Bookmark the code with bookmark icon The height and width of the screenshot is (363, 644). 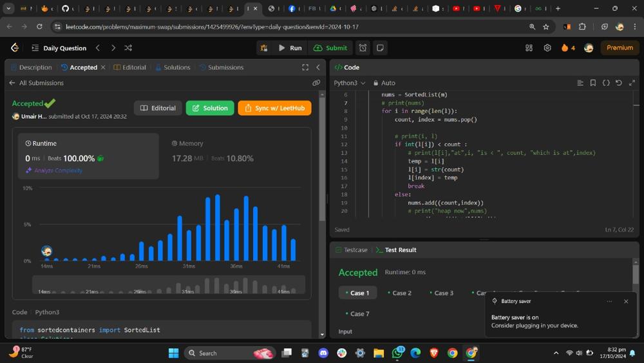(x=593, y=83)
